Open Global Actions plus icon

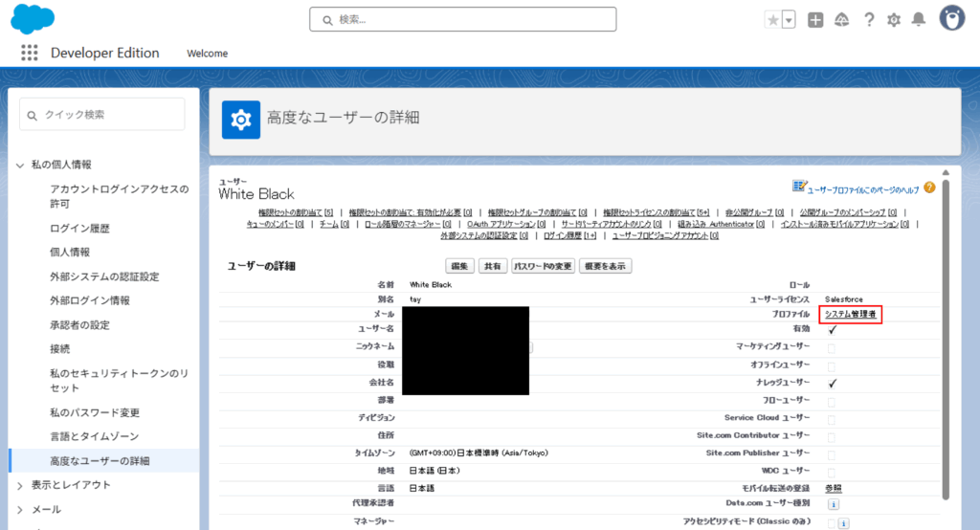tap(815, 19)
